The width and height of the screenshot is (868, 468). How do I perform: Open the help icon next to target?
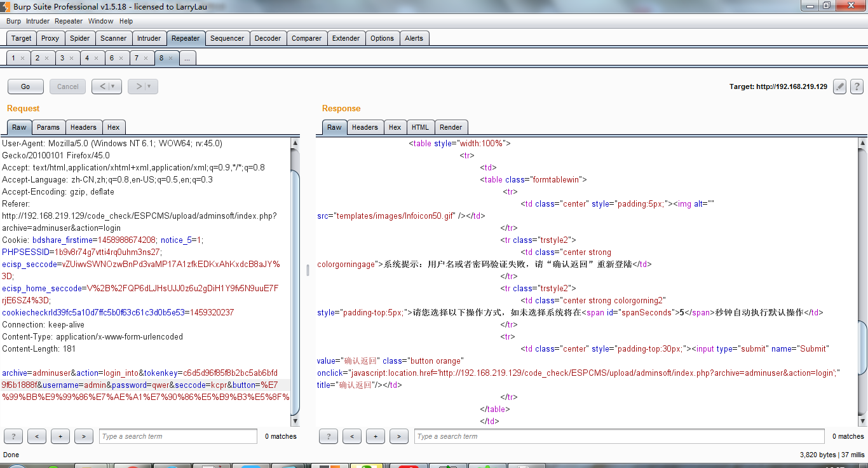pyautogui.click(x=857, y=86)
